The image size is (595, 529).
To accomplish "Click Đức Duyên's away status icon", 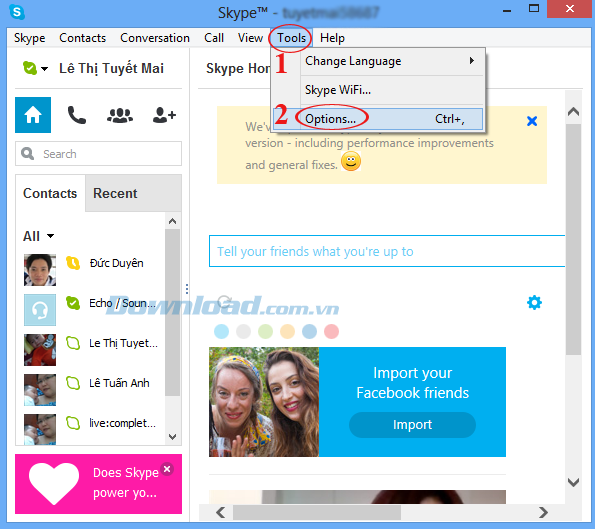I will [x=73, y=263].
